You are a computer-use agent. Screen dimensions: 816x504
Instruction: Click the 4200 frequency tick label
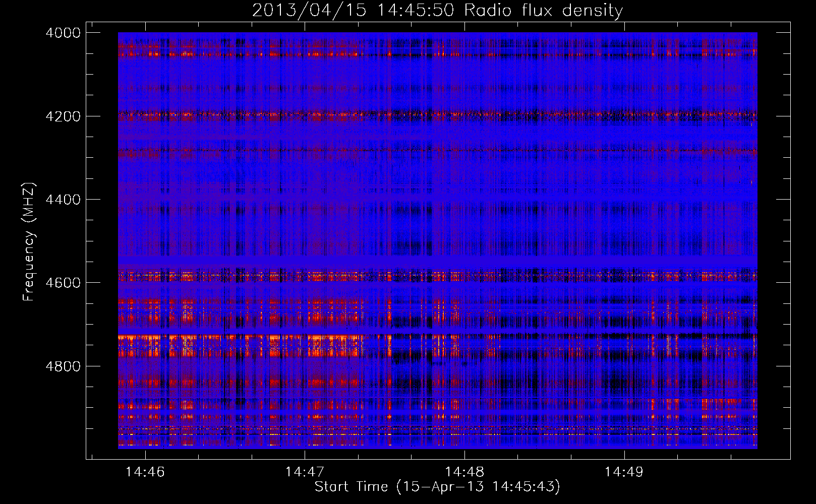click(x=63, y=116)
